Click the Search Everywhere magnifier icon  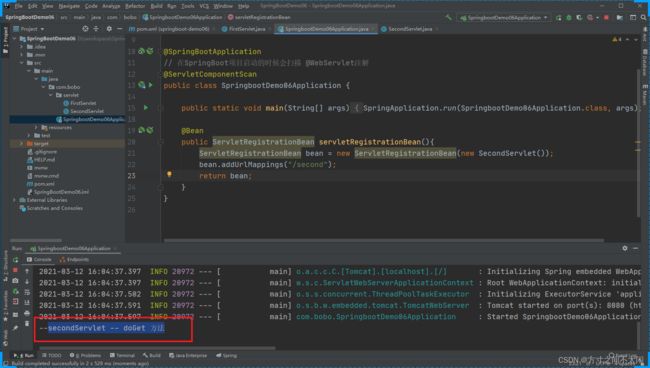[643, 18]
